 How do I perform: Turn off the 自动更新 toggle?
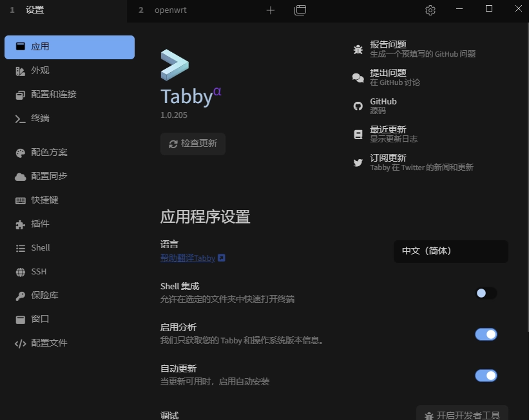pos(486,376)
